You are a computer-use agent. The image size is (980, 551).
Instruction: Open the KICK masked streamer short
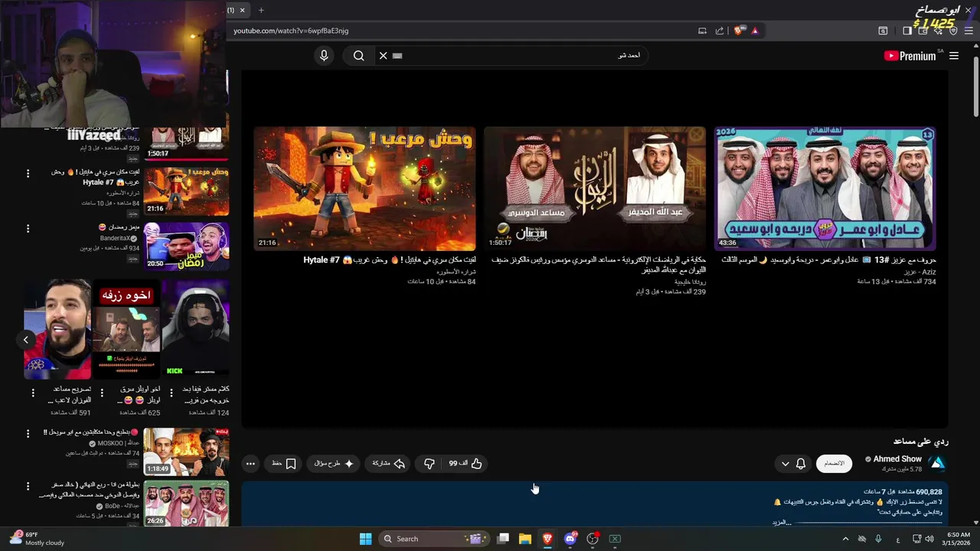[x=195, y=329]
